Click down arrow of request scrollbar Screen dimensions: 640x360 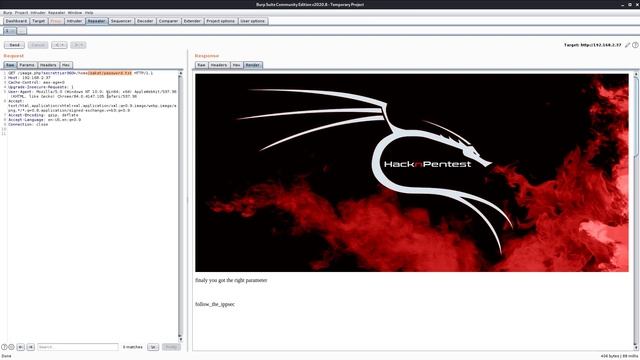click(x=180, y=339)
